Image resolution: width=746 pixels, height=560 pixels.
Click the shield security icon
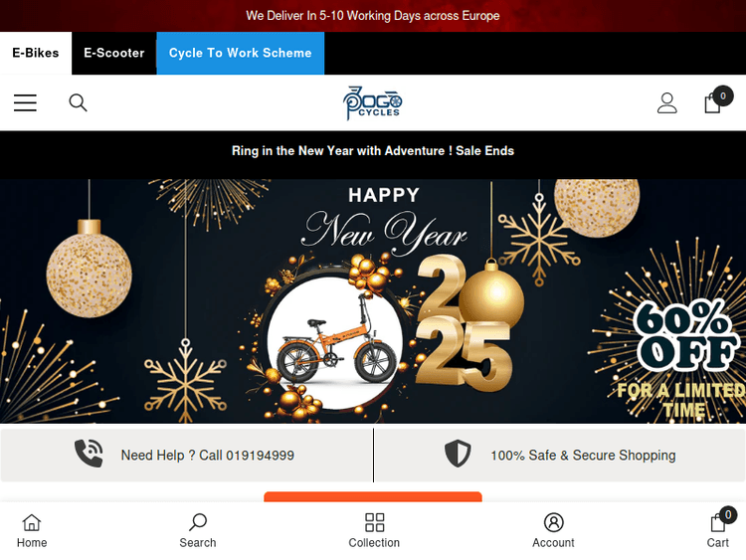[458, 454]
